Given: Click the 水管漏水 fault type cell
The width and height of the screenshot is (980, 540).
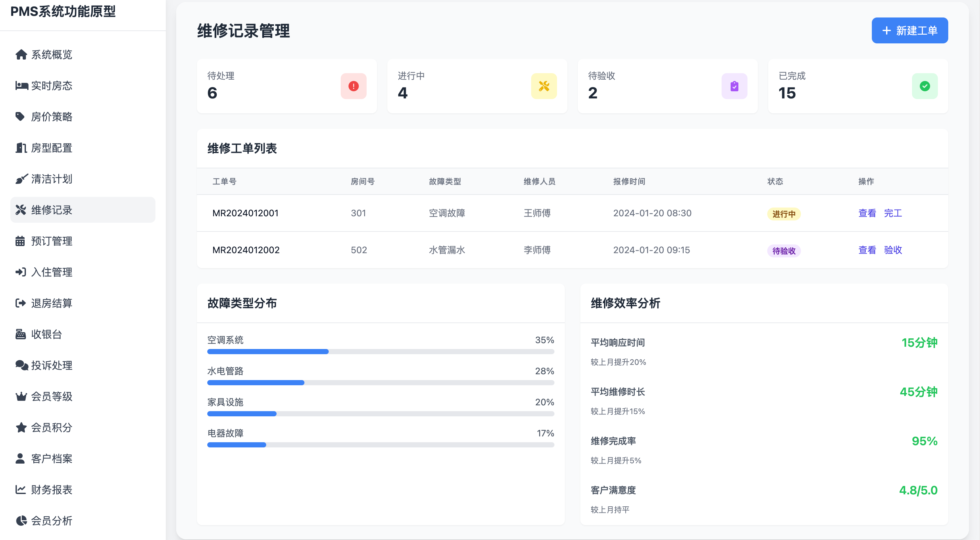Looking at the screenshot, I should tap(447, 250).
